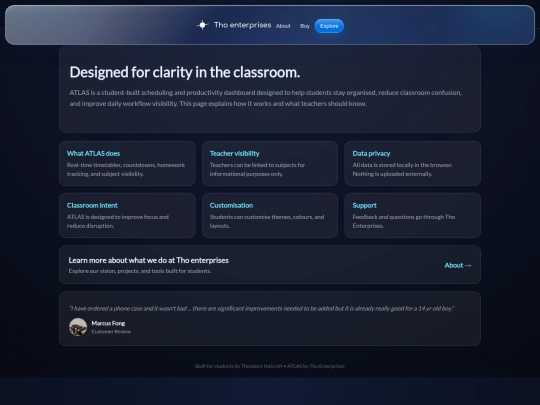Click the footer 'Built for students' credit line
Viewport: 540px width, 405px height.
click(x=270, y=366)
